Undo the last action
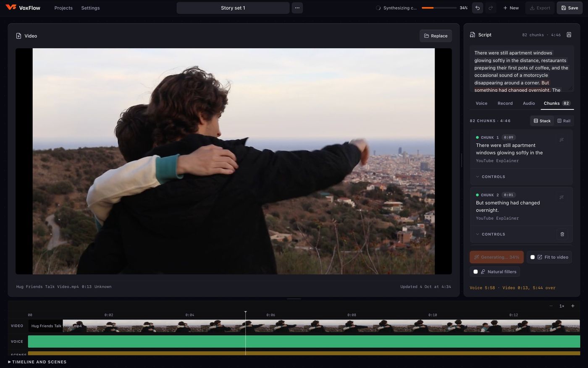Viewport: 588px width, 368px height. coord(478,8)
